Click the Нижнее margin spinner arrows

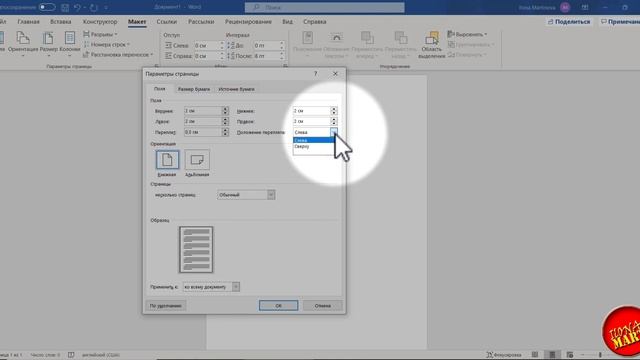coord(334,111)
